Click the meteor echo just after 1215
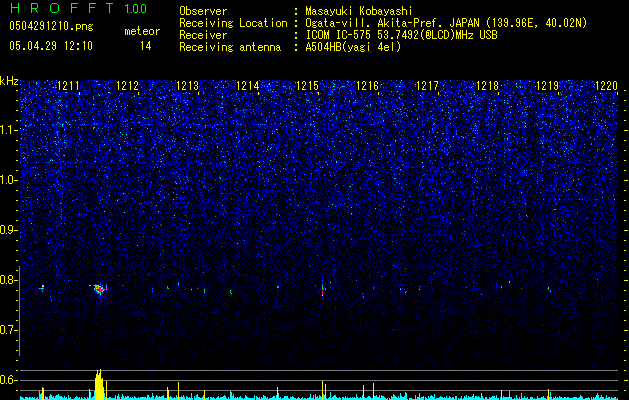Image resolution: width=629 pixels, height=400 pixels. point(323,288)
